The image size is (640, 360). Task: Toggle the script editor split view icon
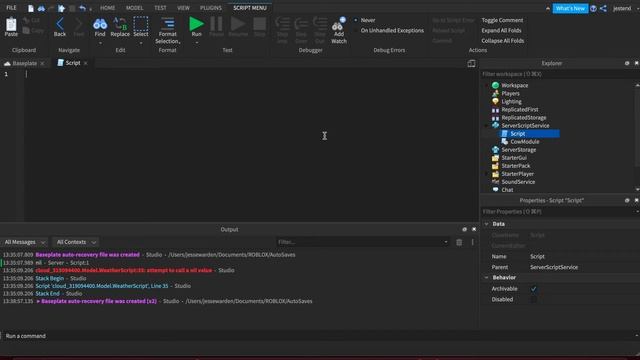coord(471,63)
